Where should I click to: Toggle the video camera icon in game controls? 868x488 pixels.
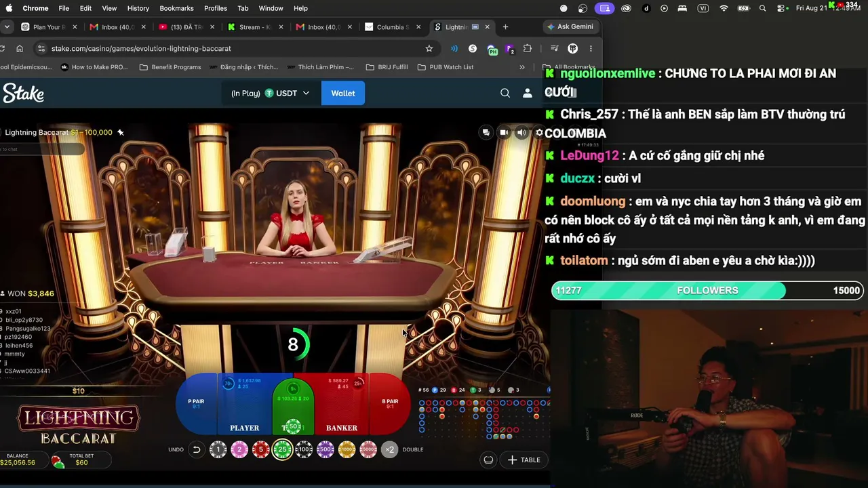coord(504,132)
